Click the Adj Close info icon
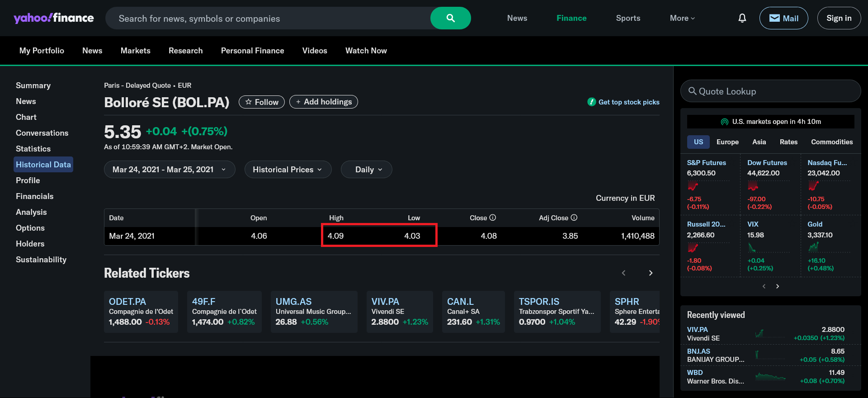The image size is (868, 398). (x=574, y=218)
